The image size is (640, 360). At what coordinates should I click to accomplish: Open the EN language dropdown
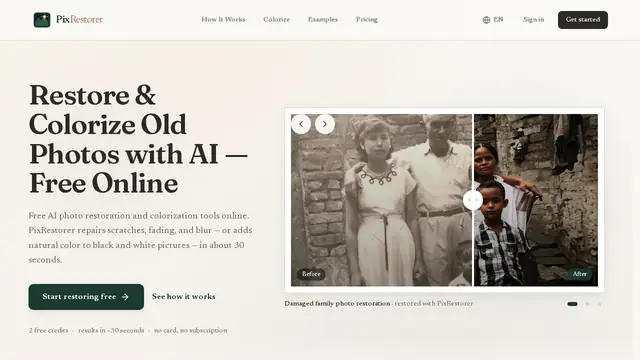point(493,20)
